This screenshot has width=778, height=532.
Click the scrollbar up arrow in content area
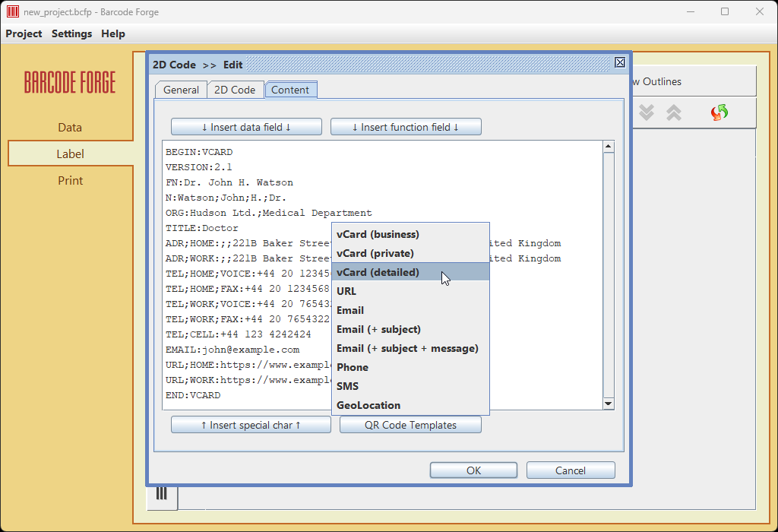pos(609,147)
